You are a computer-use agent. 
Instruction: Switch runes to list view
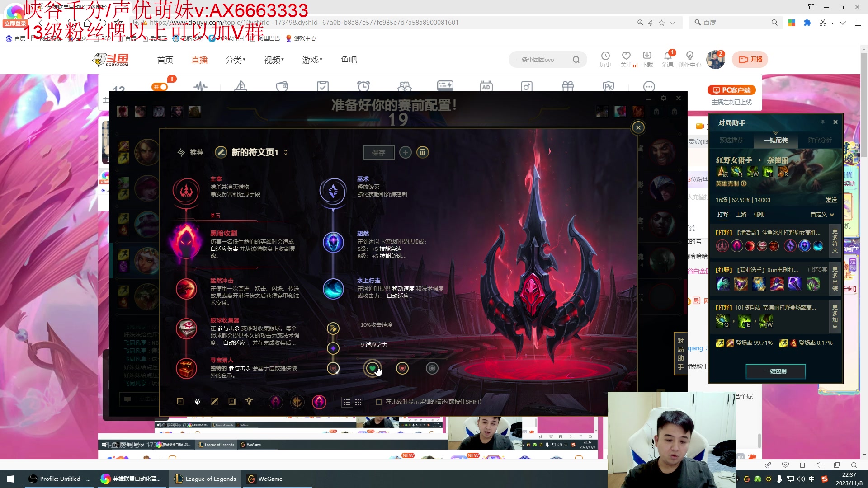tap(347, 402)
